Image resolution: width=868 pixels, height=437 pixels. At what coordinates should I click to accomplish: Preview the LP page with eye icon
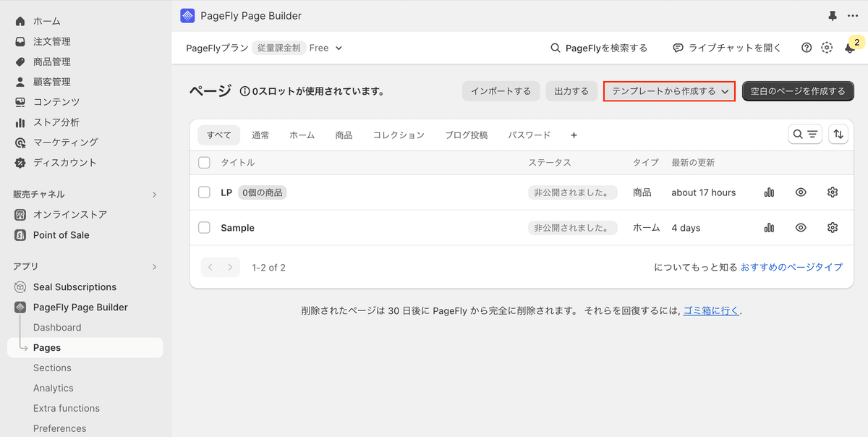tap(801, 192)
